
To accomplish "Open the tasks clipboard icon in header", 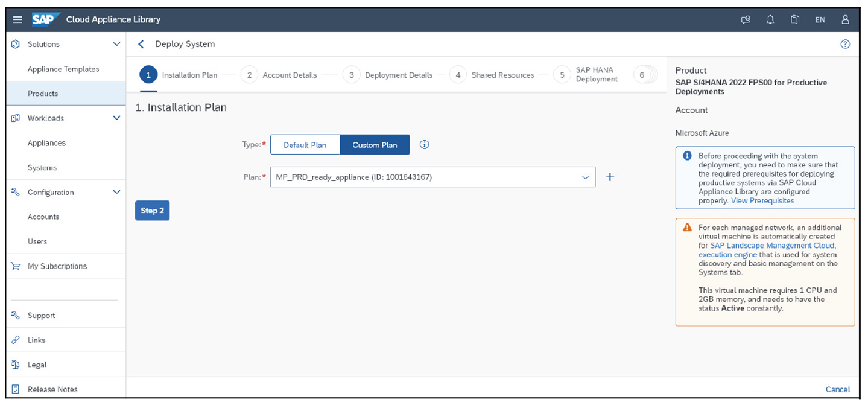I will pyautogui.click(x=794, y=19).
